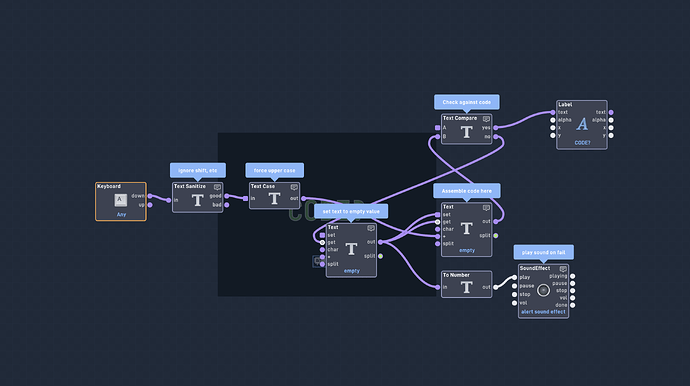
Task: Click SoundEffect 'pause' input port
Action: 514,286
